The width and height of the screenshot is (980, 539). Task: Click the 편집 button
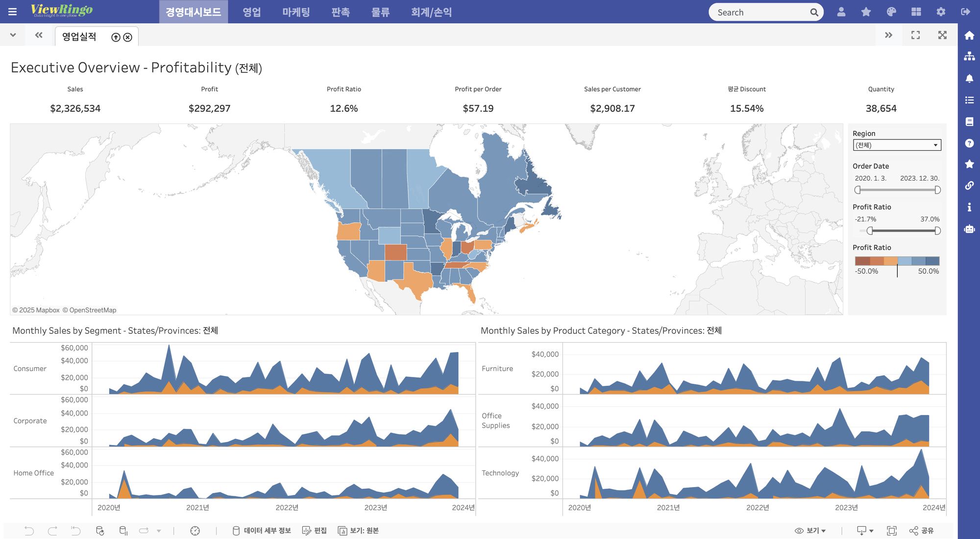point(315,531)
